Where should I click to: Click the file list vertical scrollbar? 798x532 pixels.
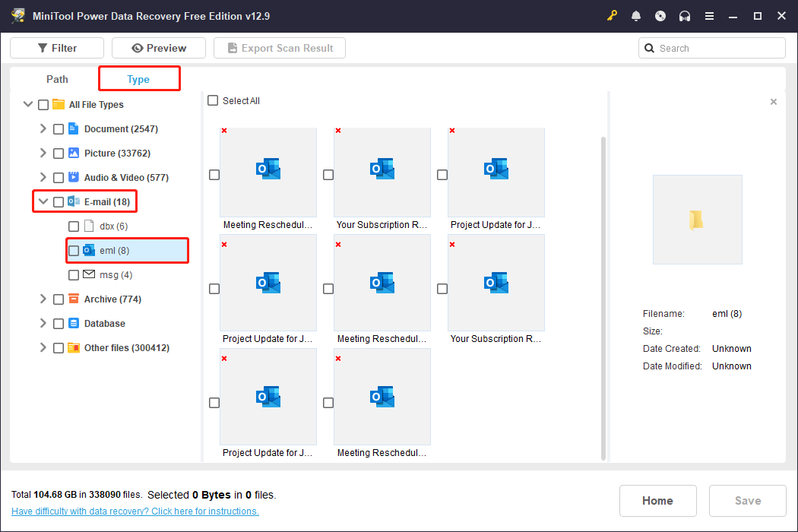tap(603, 298)
